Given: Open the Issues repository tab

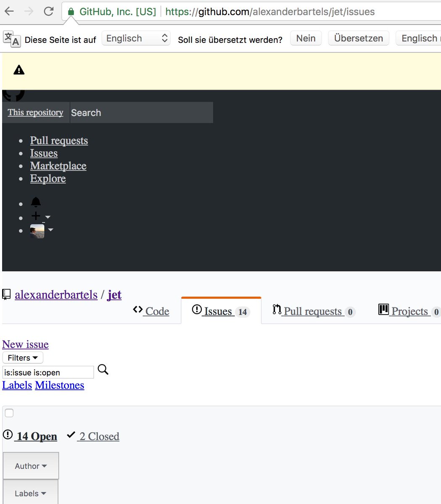Looking at the screenshot, I should [x=221, y=311].
